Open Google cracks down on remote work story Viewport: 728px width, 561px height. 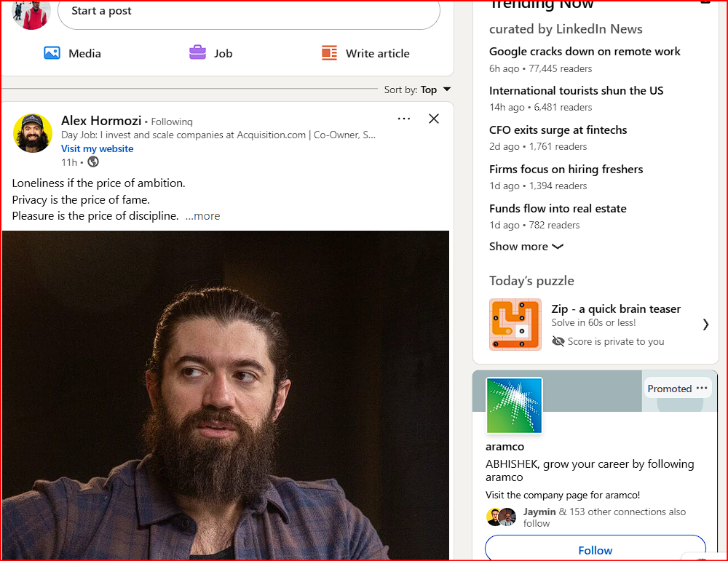pos(585,52)
